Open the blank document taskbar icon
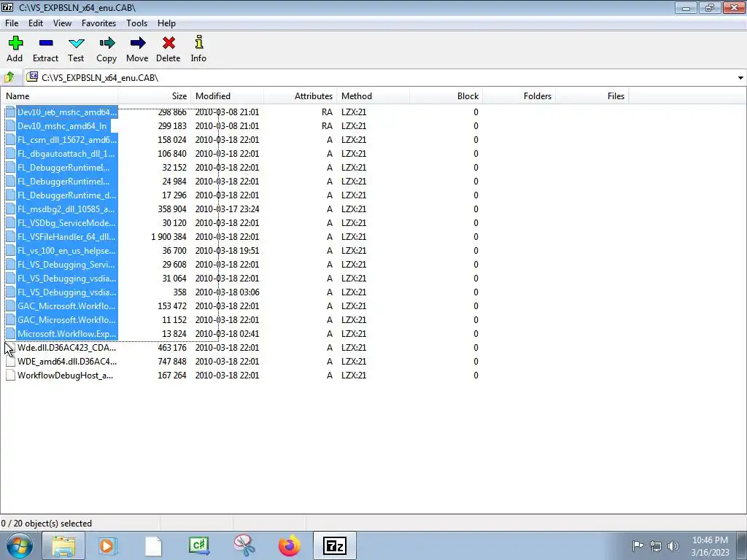 point(153,545)
